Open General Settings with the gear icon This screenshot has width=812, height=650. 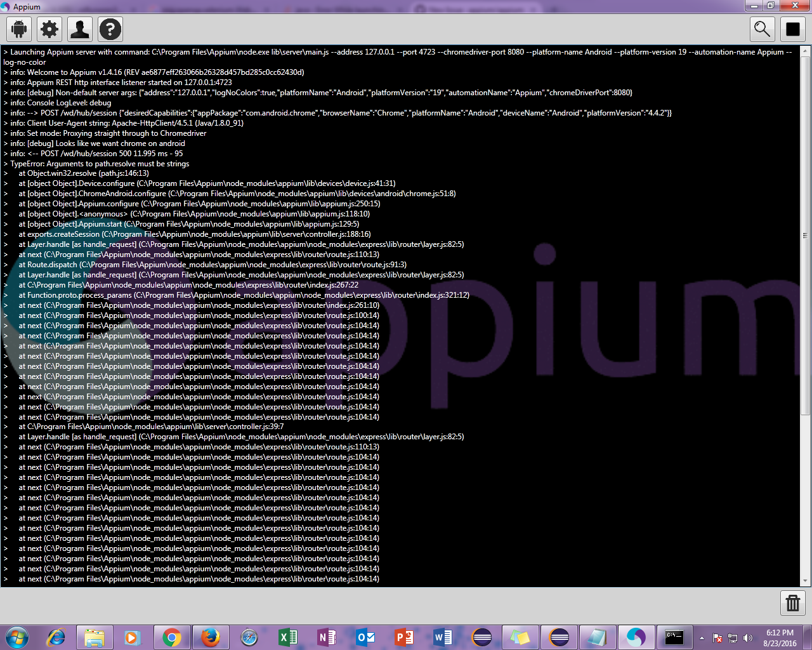click(x=49, y=29)
